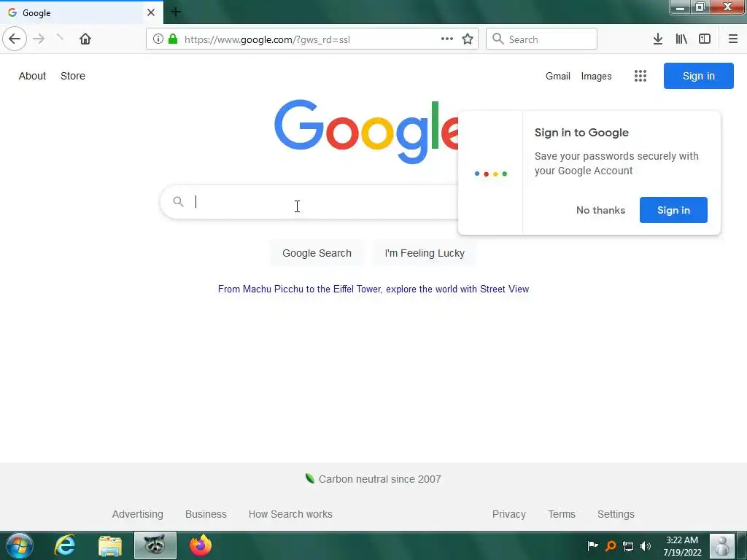The image size is (747, 560).
Task: Click I'm Feeling Lucky button
Action: tap(425, 253)
